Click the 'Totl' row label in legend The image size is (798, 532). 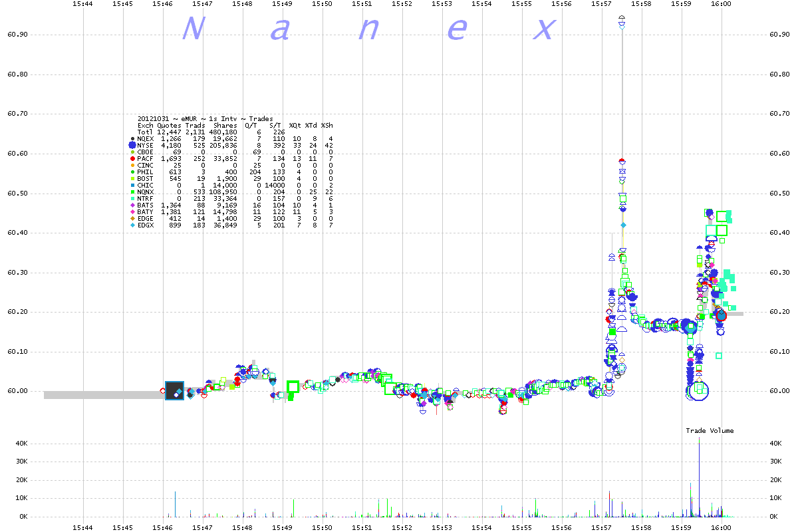pyautogui.click(x=145, y=132)
